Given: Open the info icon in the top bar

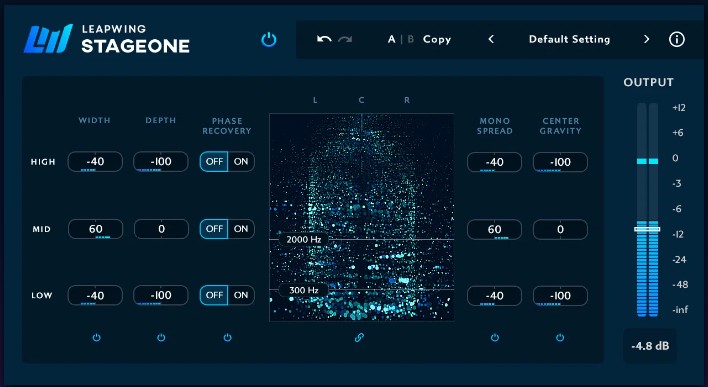Looking at the screenshot, I should tap(676, 39).
